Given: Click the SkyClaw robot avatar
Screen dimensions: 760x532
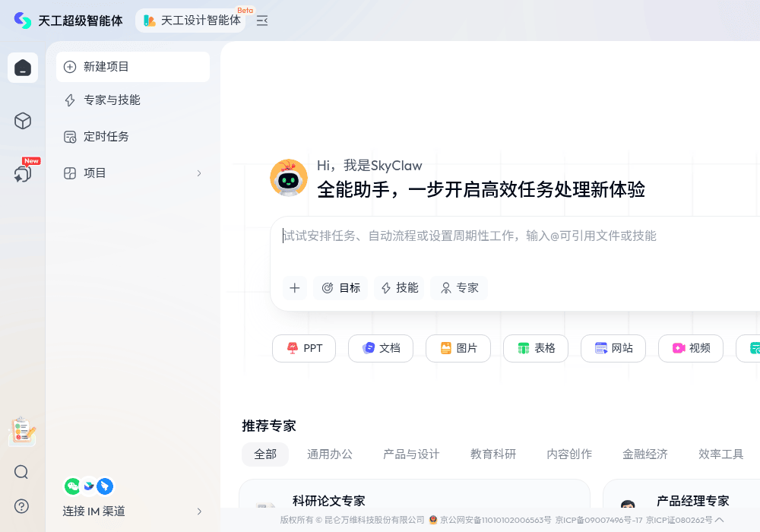Looking at the screenshot, I should coord(289,178).
